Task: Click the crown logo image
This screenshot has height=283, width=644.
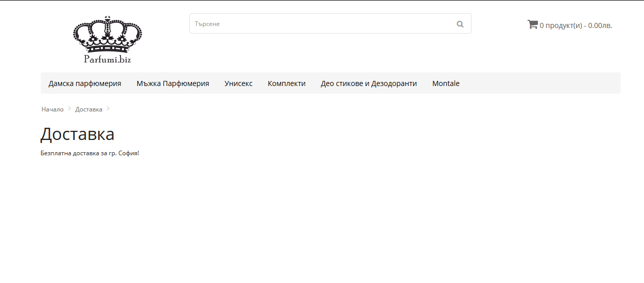Action: click(x=107, y=34)
